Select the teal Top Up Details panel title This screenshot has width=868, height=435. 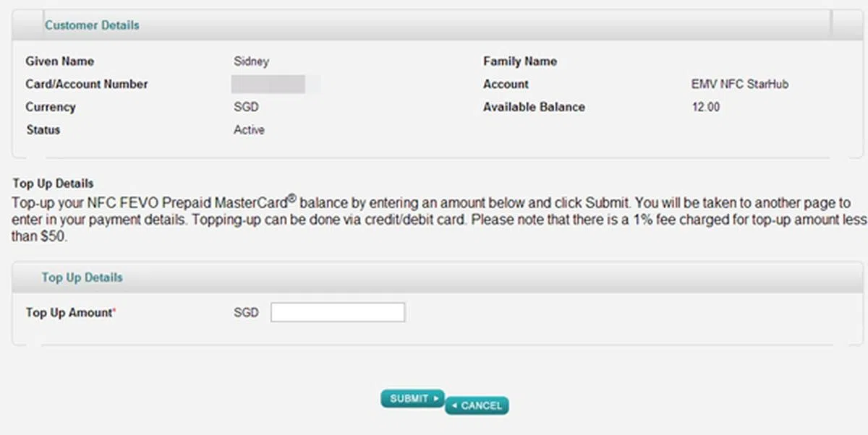pos(82,277)
